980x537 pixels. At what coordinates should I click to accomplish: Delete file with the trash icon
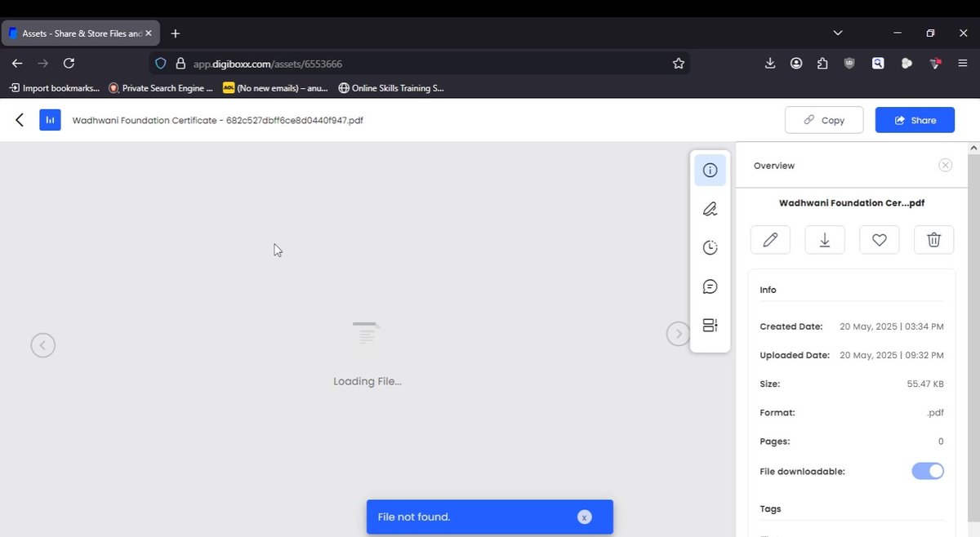[934, 240]
